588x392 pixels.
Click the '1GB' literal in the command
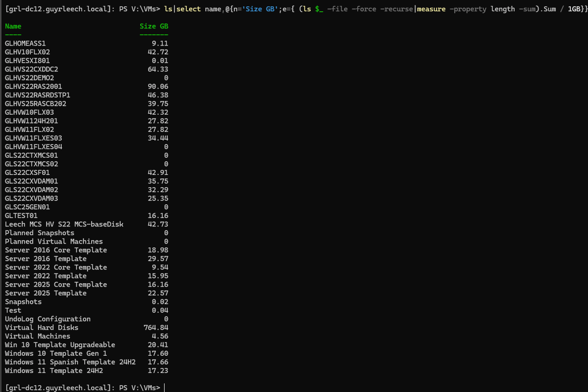[x=574, y=9]
